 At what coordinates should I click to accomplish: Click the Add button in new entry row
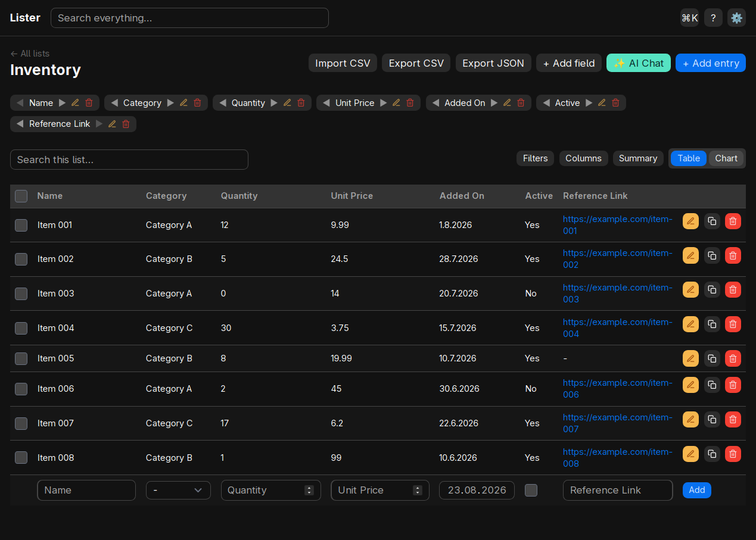click(697, 490)
